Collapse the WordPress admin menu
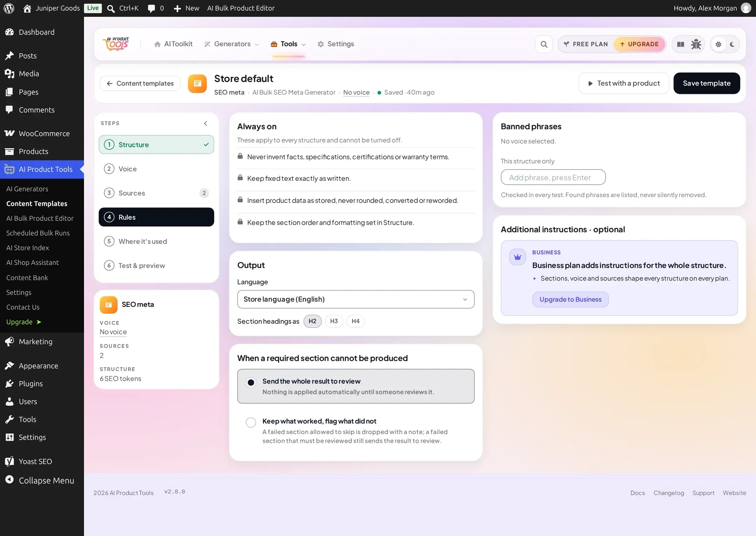Viewport: 756px width, 536px height. [42, 480]
